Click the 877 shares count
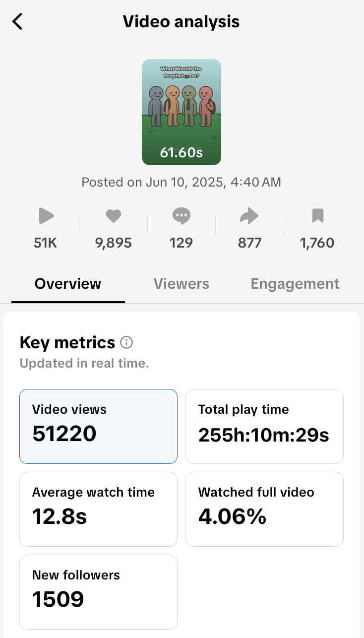The width and height of the screenshot is (364, 638). point(249,243)
